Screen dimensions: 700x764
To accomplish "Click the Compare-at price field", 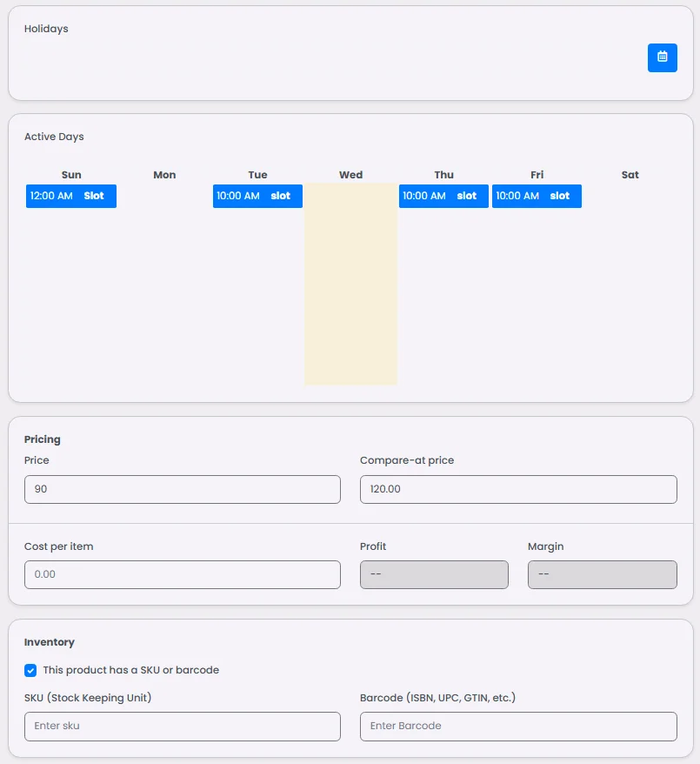I will pos(518,489).
